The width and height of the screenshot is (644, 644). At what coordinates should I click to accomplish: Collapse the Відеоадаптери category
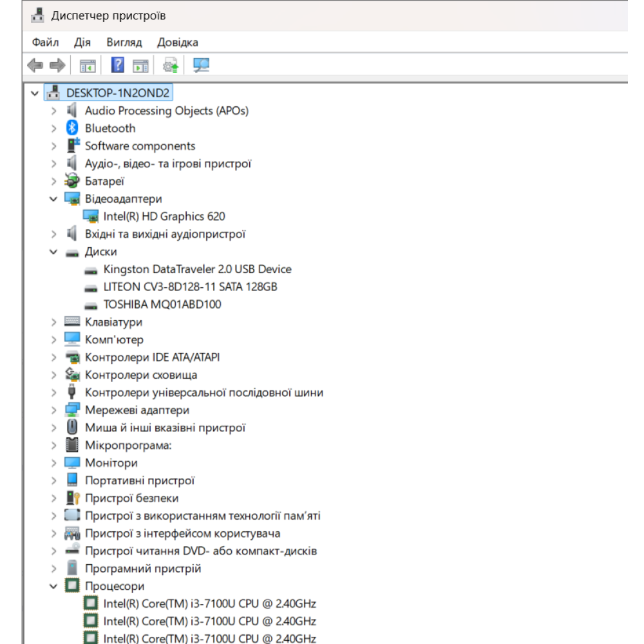53,199
